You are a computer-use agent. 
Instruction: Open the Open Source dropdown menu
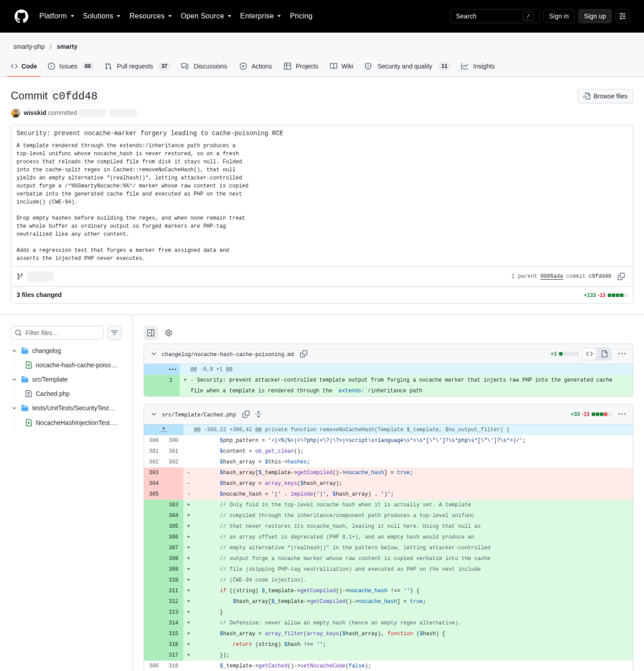pos(206,16)
